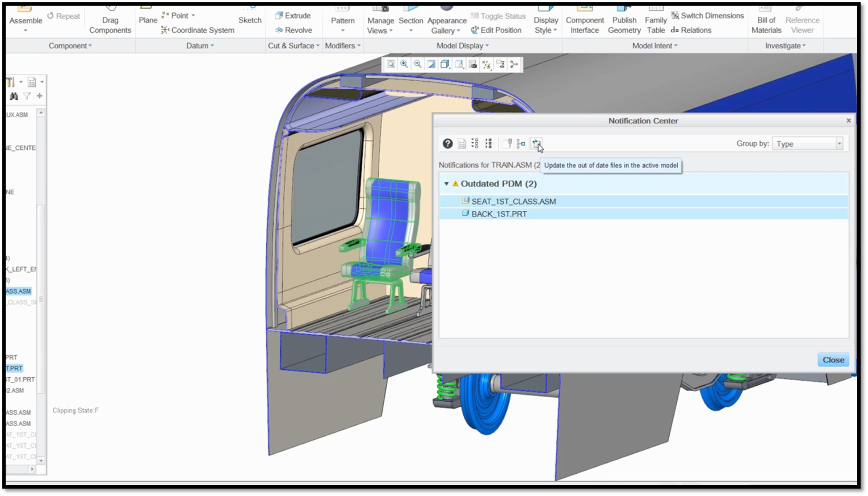Expand the Model Intent group dropdown
Screen dimensions: 868x496
[655, 45]
